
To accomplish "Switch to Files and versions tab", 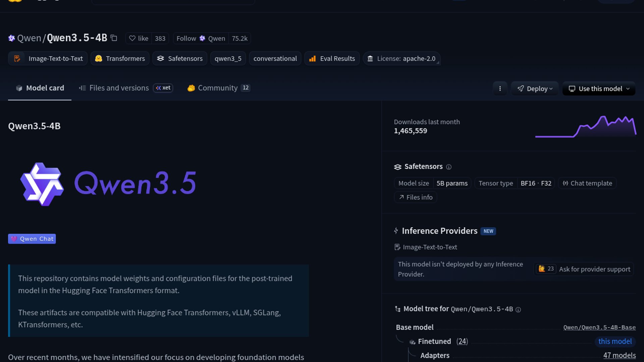I will [x=119, y=88].
